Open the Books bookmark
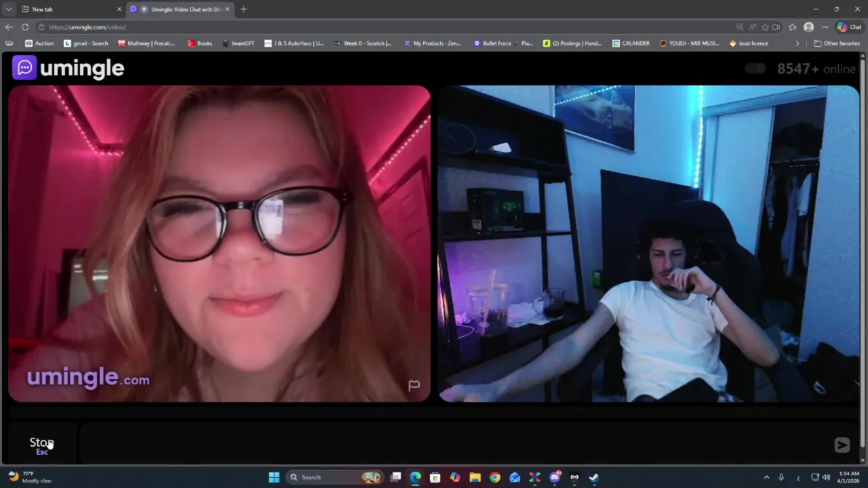The width and height of the screenshot is (868, 488). (200, 43)
